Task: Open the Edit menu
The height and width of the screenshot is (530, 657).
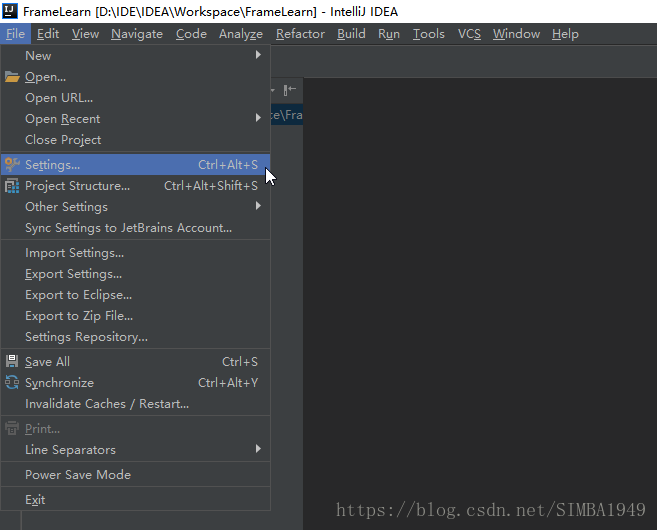Action: (48, 34)
